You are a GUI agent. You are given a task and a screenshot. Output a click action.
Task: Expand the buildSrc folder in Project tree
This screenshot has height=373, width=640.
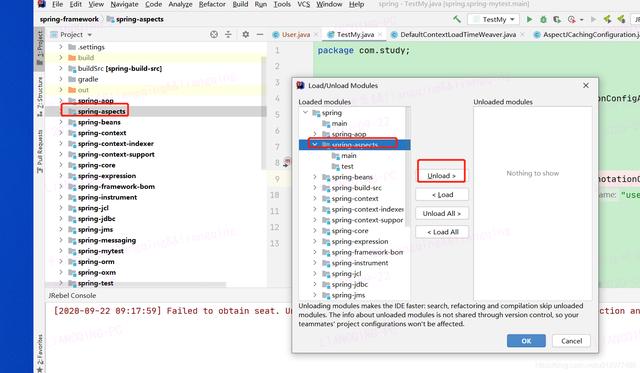tap(61, 68)
